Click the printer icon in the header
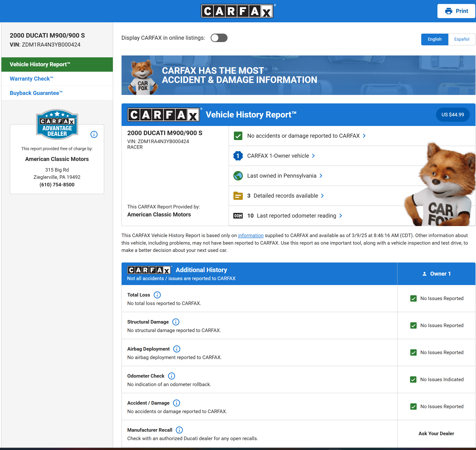 coord(448,11)
